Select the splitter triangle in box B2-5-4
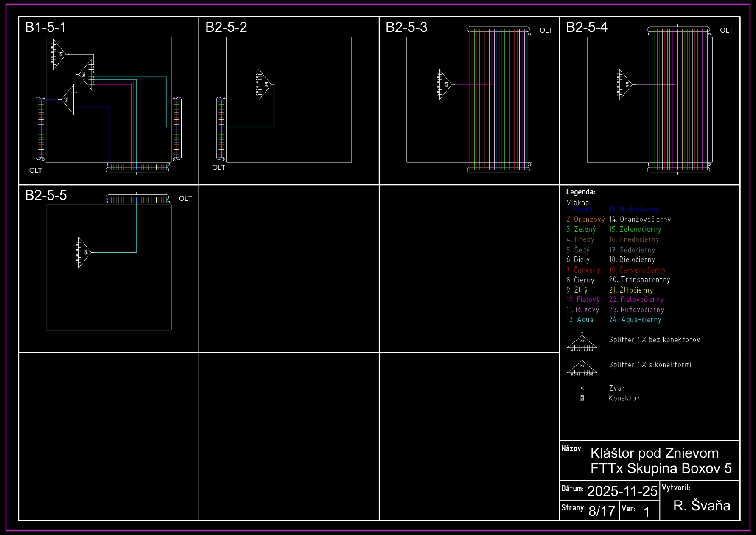The image size is (756, 535). click(626, 84)
